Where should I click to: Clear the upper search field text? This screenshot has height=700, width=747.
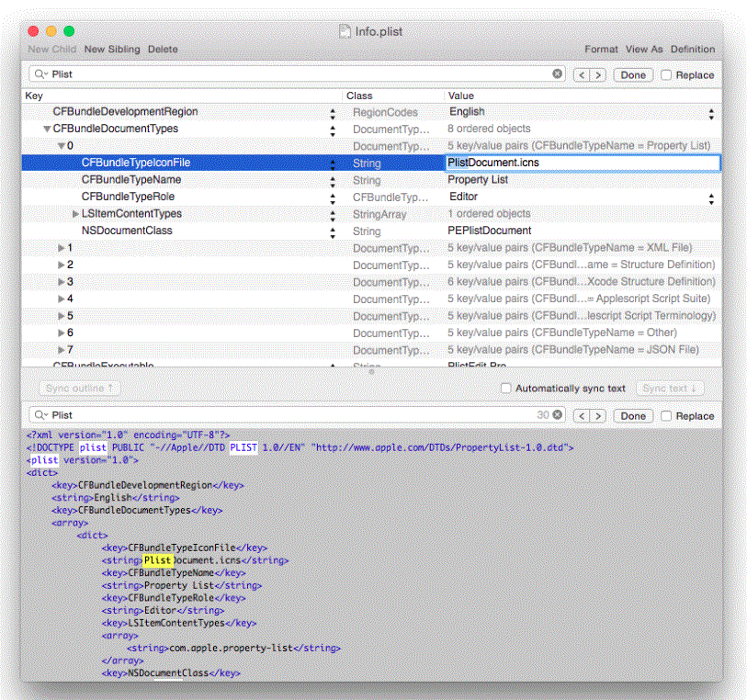[x=557, y=73]
